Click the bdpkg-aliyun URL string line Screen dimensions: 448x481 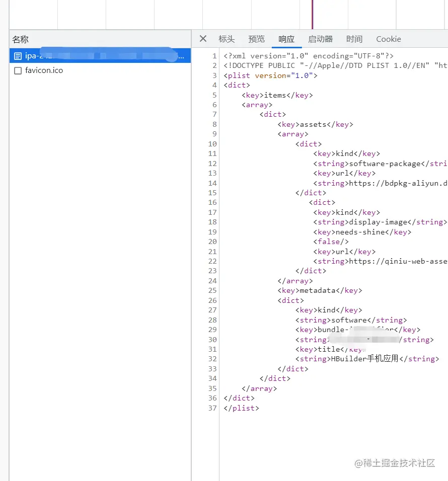[x=380, y=183]
